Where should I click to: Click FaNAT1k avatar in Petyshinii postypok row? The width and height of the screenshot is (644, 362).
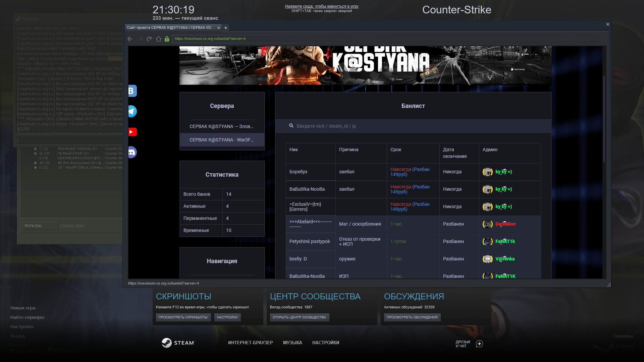coord(487,242)
